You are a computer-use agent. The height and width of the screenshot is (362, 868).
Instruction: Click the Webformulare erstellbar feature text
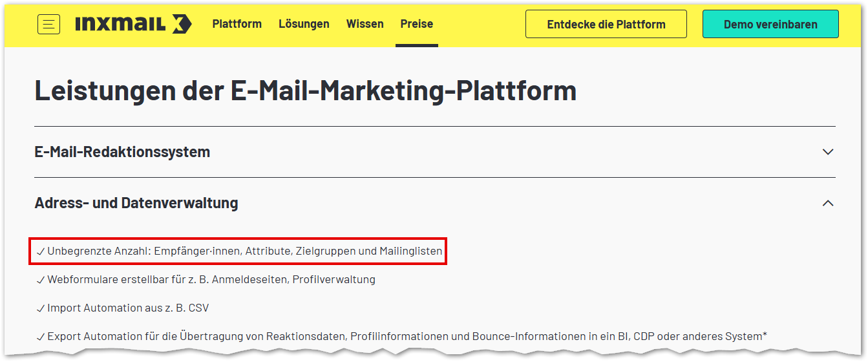[211, 280]
